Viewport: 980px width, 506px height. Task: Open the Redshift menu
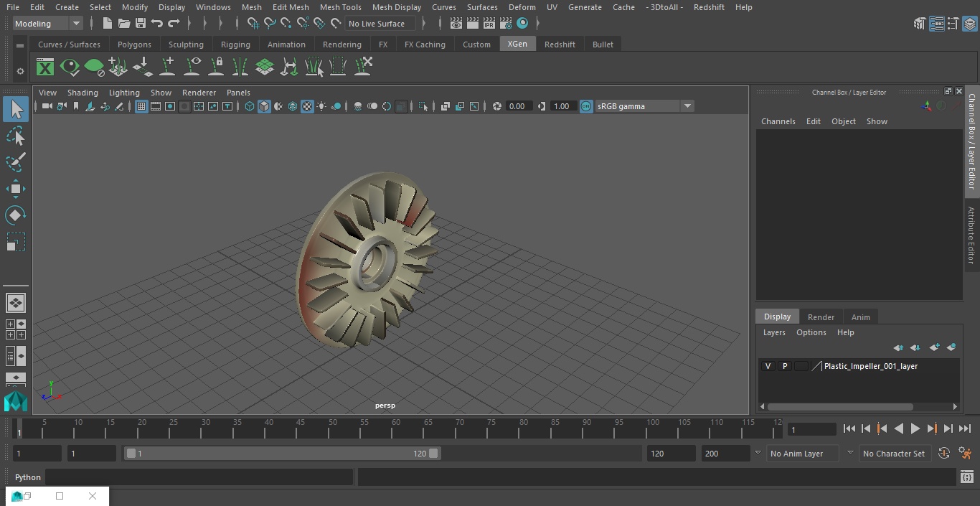[709, 7]
